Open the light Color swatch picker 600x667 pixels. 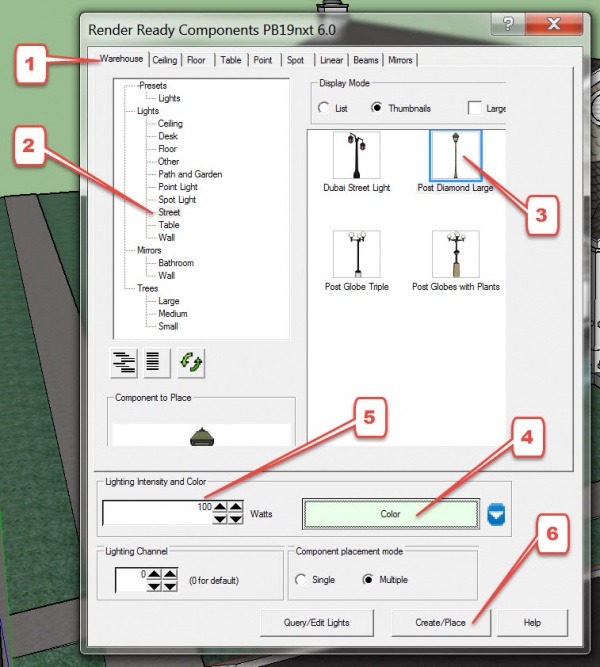click(x=390, y=514)
